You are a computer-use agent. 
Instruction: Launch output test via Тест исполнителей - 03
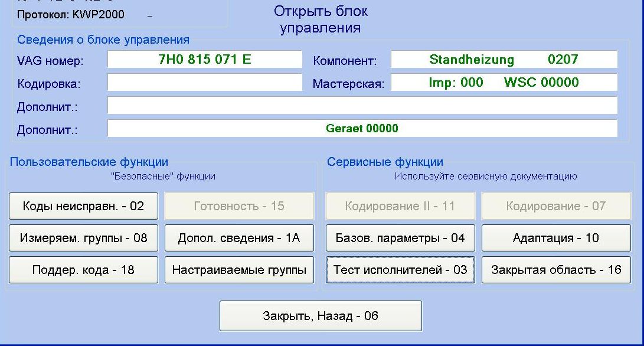[400, 270]
